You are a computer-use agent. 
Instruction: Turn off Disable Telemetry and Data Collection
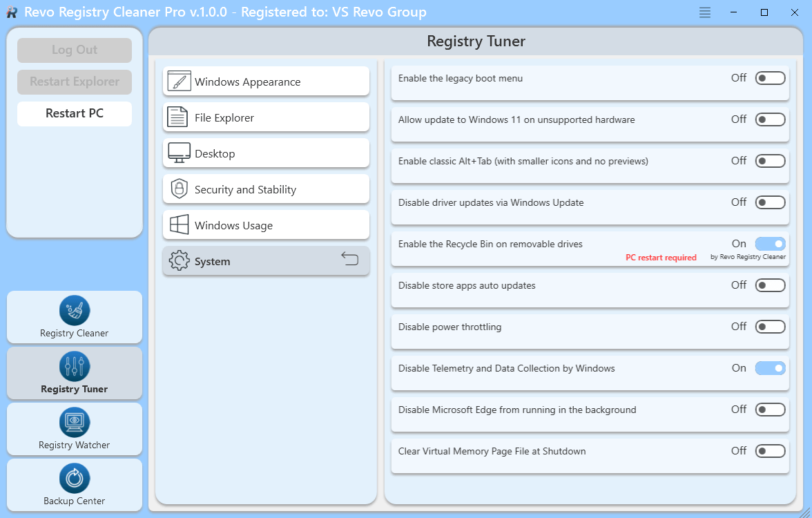coord(770,368)
